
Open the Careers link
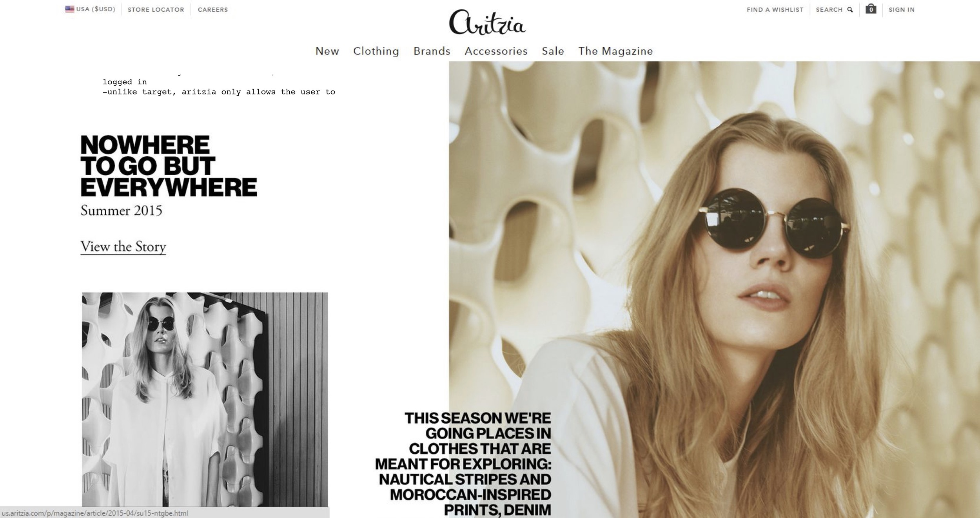pyautogui.click(x=213, y=9)
